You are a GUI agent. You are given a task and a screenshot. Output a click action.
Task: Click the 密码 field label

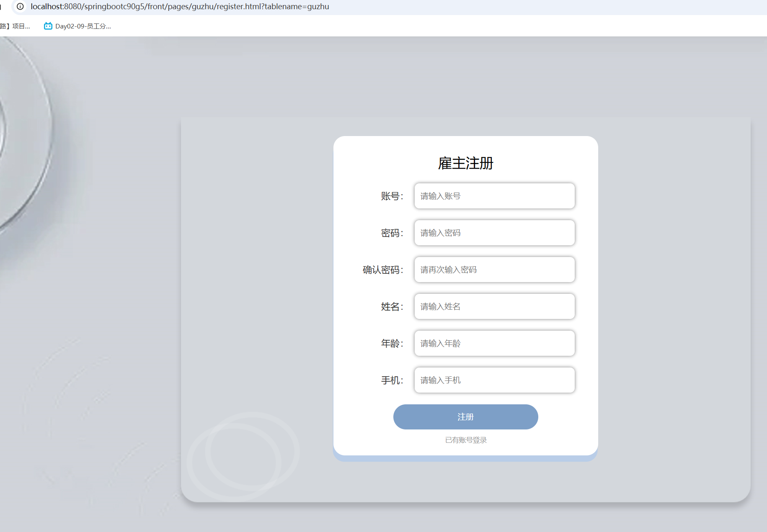(x=392, y=233)
